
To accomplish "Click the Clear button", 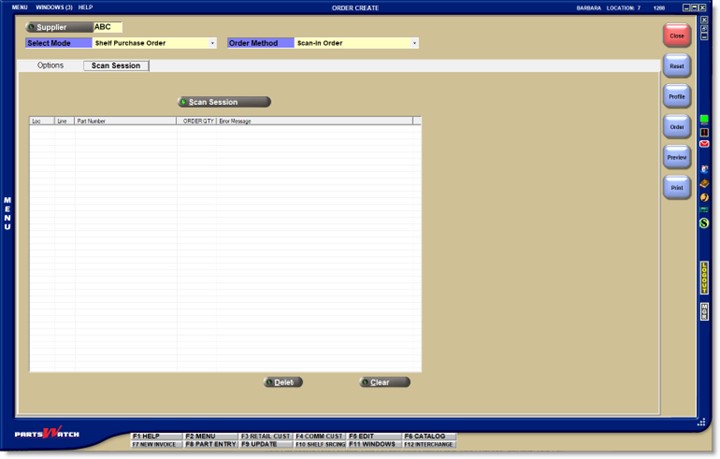I will 385,382.
